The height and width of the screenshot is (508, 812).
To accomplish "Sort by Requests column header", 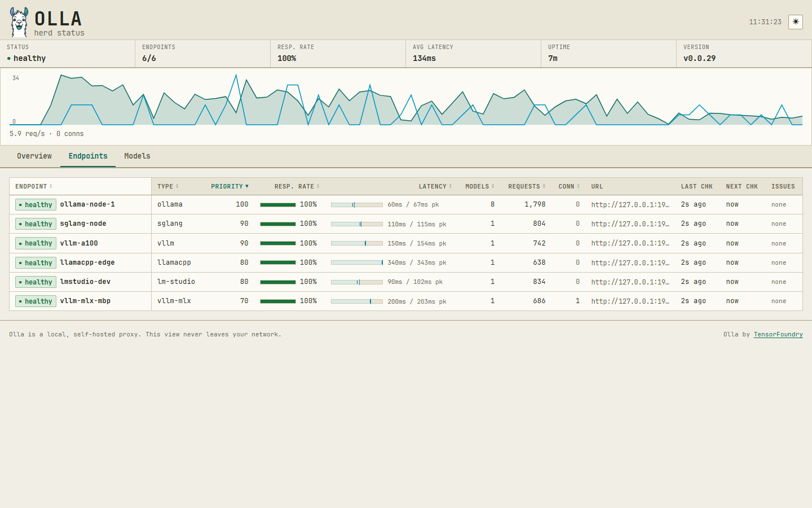I will tap(527, 186).
